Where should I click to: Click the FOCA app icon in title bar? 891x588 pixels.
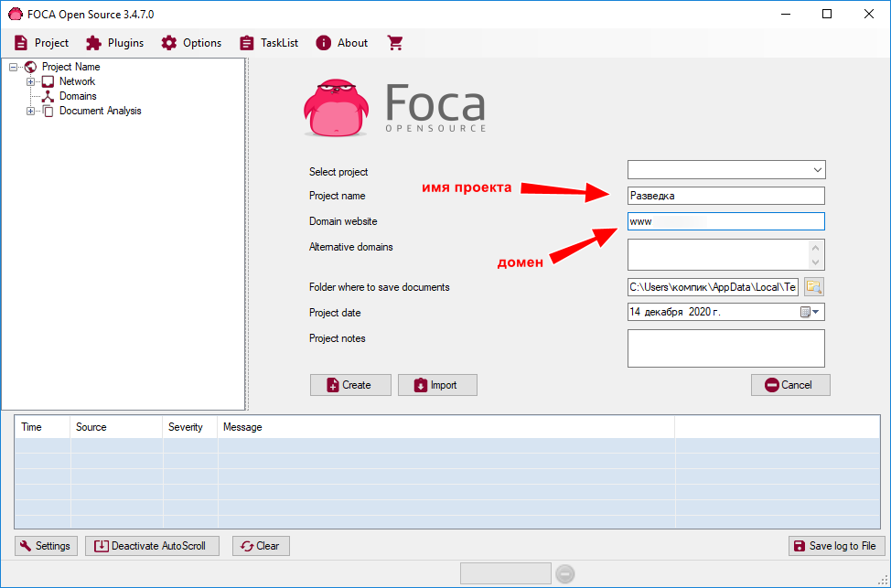(16, 15)
